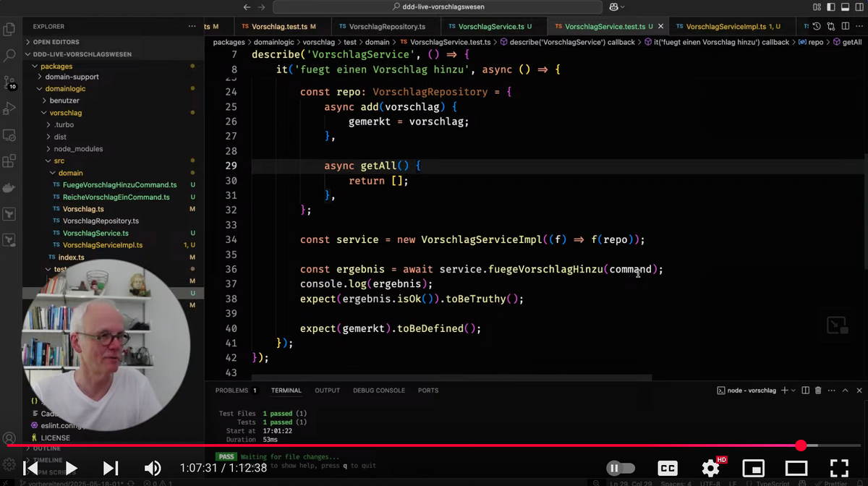Viewport: 868px width, 486px height.
Task: Go back using the navigation arrow
Action: (247, 7)
